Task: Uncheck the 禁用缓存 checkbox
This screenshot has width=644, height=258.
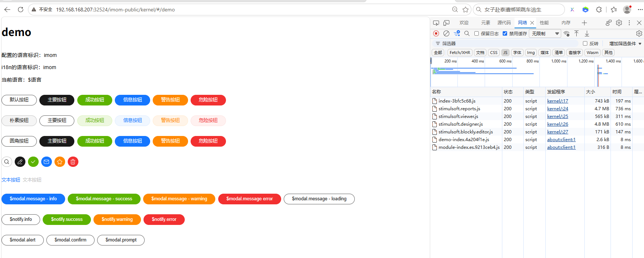Action: click(505, 33)
